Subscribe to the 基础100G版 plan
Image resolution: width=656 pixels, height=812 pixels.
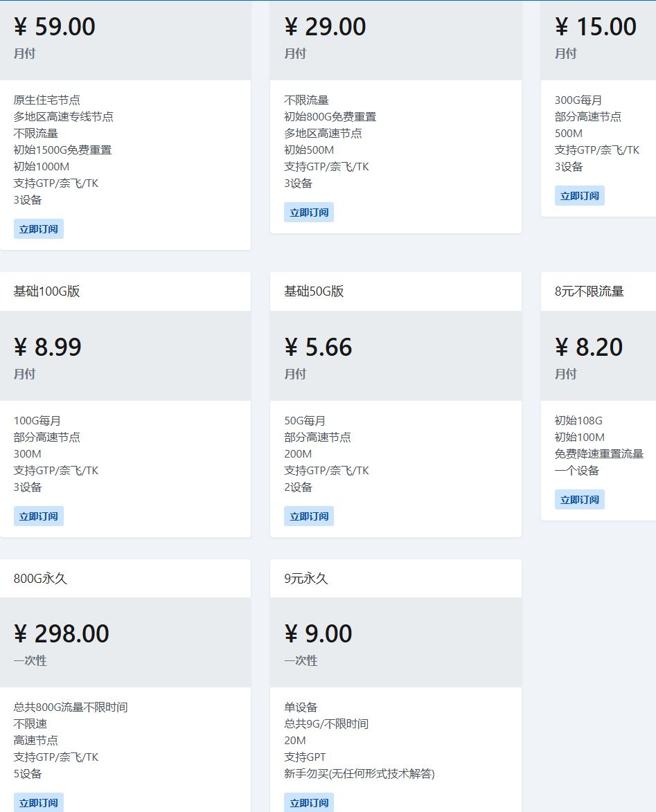39,516
